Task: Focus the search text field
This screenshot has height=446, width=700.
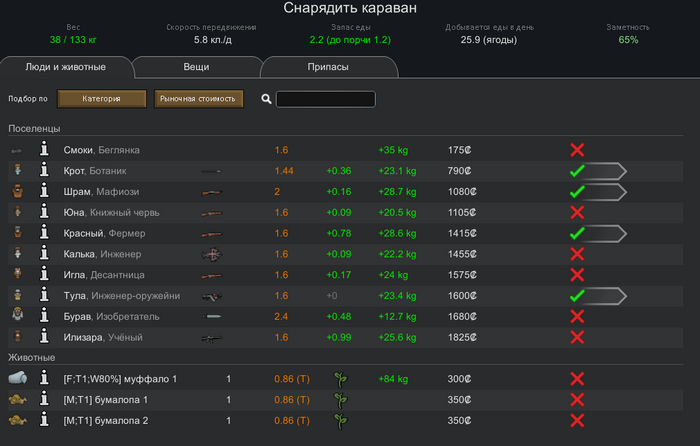Action: point(326,99)
